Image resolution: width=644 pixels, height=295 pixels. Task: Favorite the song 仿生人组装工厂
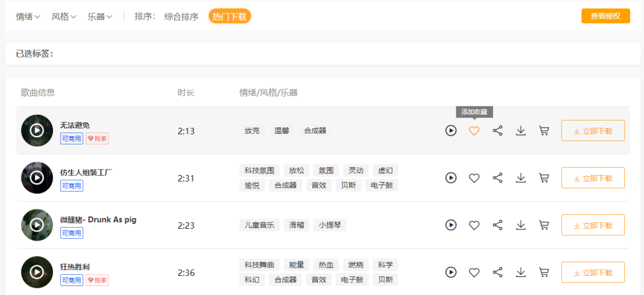click(474, 178)
